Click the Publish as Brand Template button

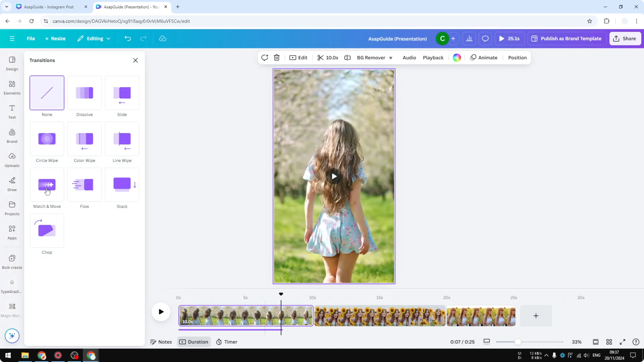567,38
